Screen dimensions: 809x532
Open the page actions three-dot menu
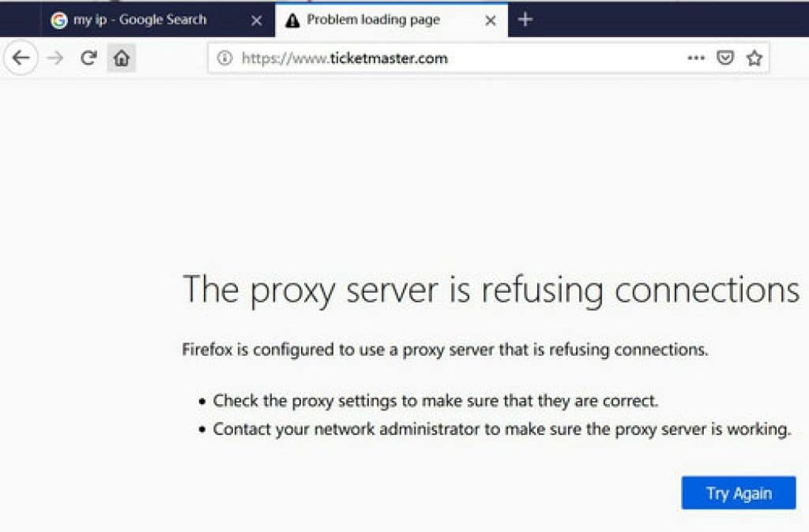(x=696, y=58)
